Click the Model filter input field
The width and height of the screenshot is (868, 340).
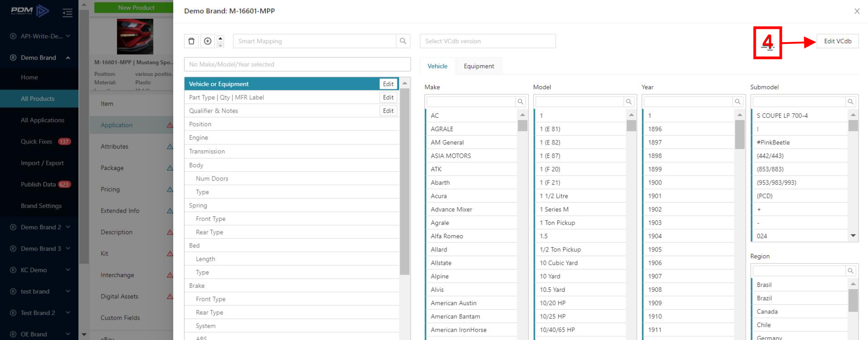(x=579, y=102)
